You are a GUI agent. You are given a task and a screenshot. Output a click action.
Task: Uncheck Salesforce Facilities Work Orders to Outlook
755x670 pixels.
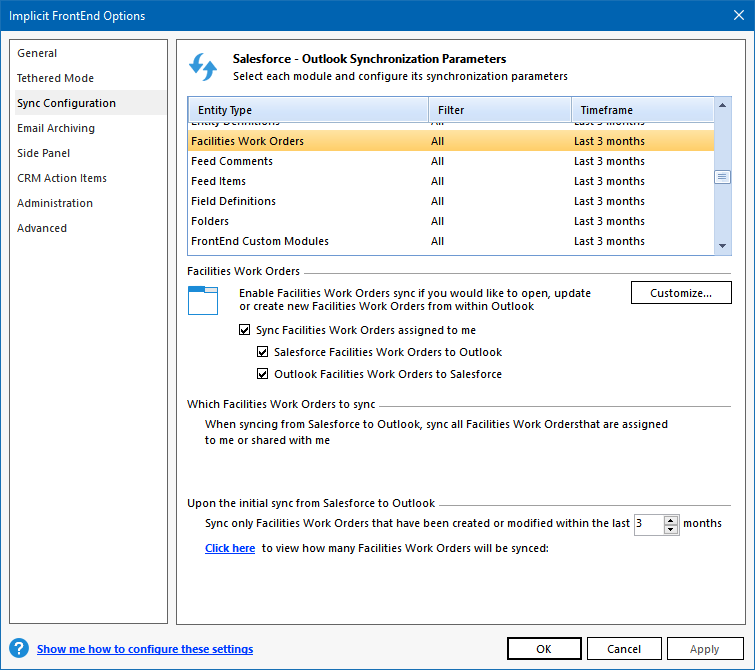pyautogui.click(x=262, y=352)
